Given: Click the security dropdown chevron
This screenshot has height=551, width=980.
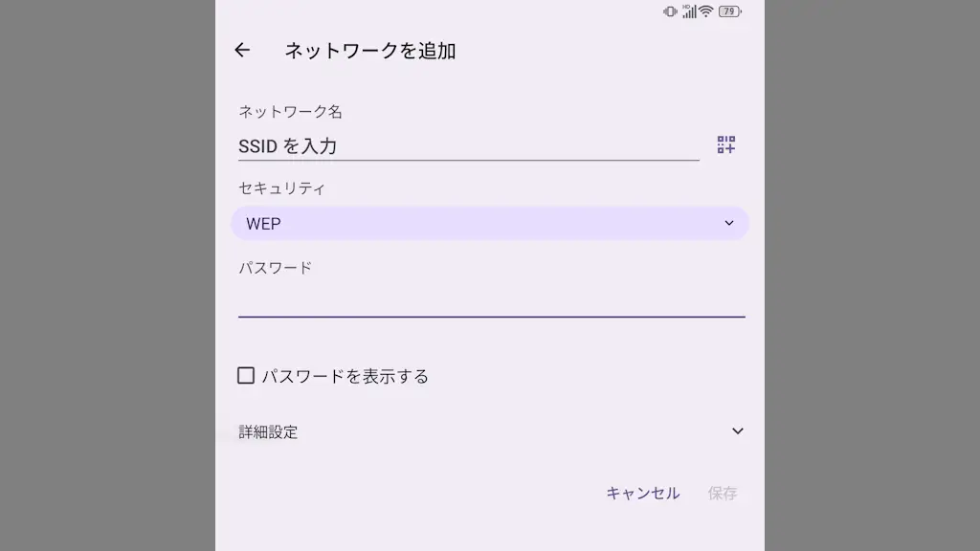Looking at the screenshot, I should click(x=729, y=223).
